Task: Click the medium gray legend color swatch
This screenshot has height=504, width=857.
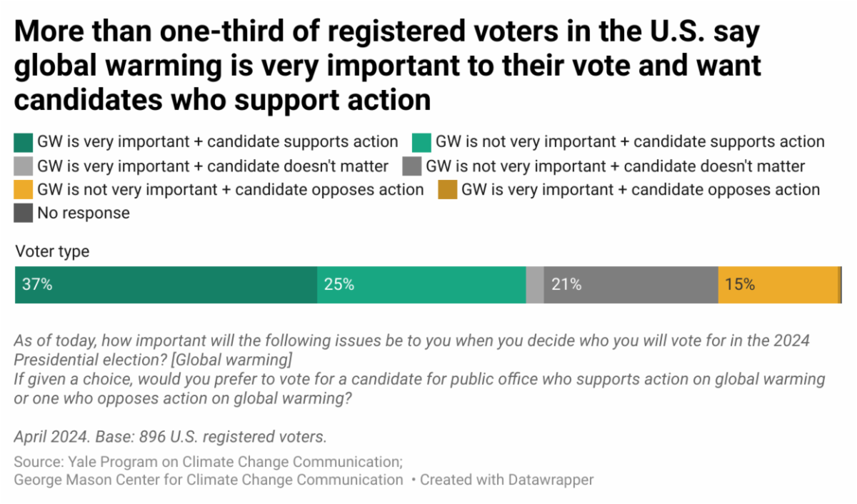Action: 412,166
